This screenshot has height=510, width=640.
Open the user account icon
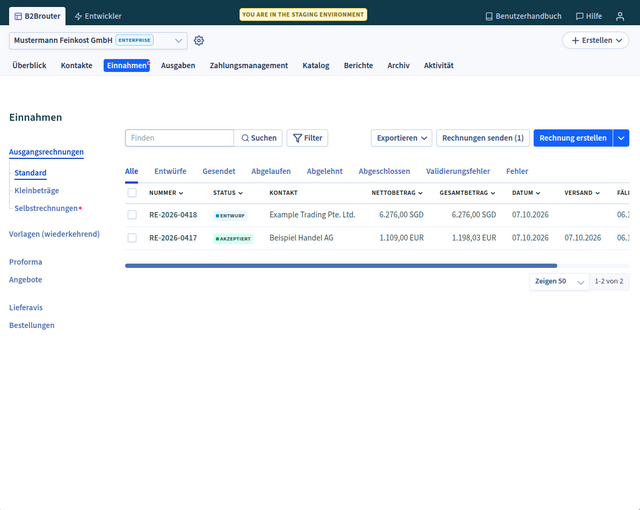(620, 16)
